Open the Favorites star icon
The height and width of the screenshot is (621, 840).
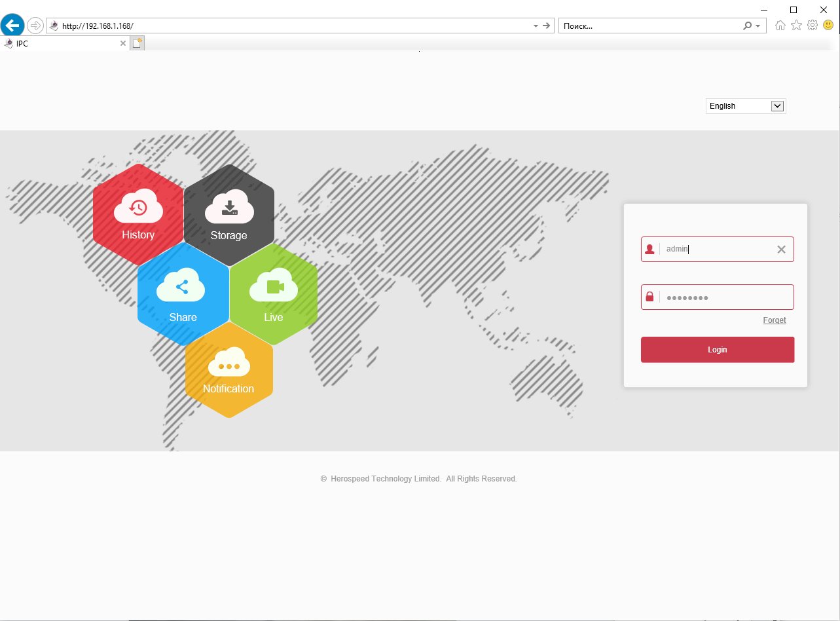796,26
